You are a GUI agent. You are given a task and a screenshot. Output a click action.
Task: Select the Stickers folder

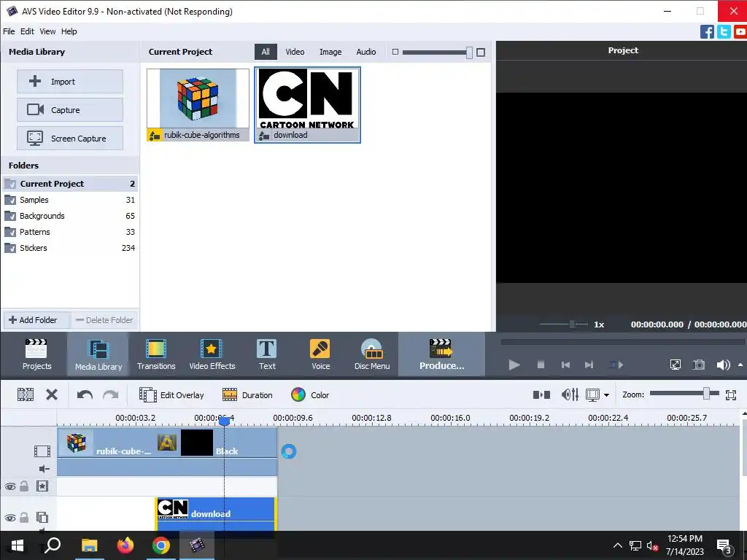tap(70, 248)
